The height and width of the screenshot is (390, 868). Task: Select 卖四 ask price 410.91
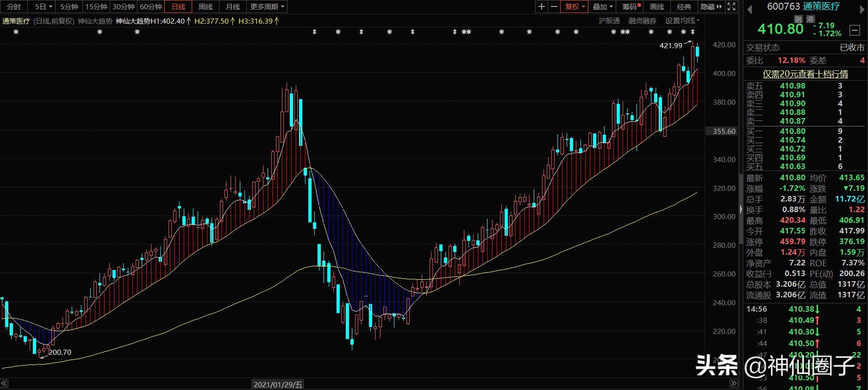coord(793,94)
